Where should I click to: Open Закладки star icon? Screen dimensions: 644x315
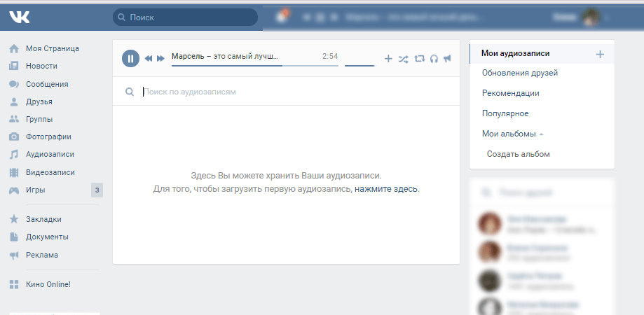(x=14, y=219)
